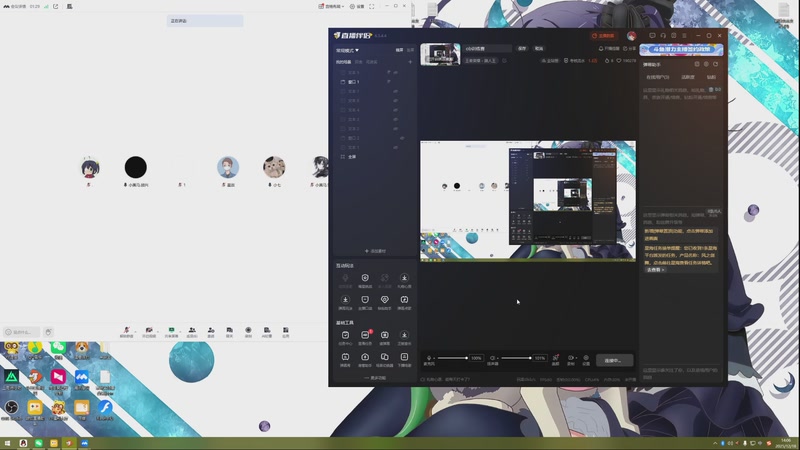
Task: Click 添加素材 add source button
Action: 375,251
